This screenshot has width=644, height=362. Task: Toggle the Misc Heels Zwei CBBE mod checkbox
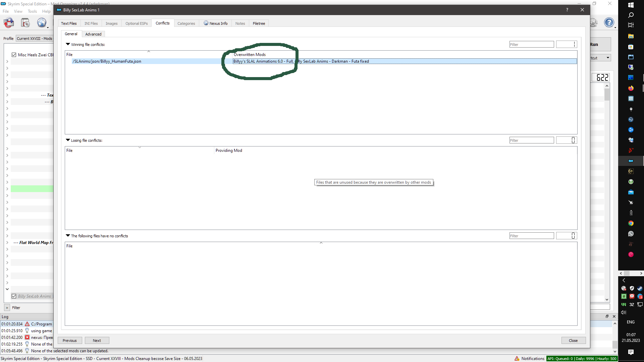pos(14,55)
